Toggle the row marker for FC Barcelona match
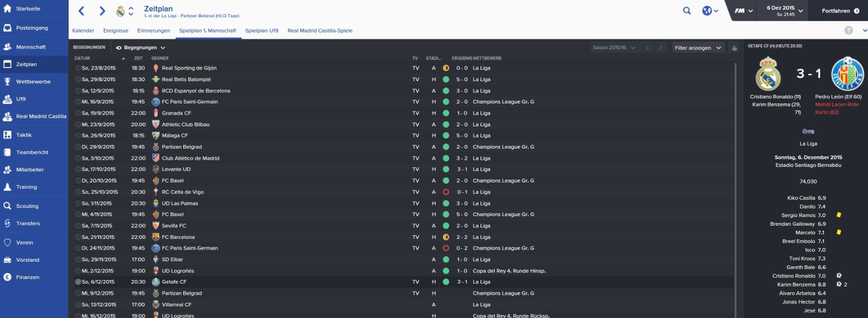 coord(78,237)
